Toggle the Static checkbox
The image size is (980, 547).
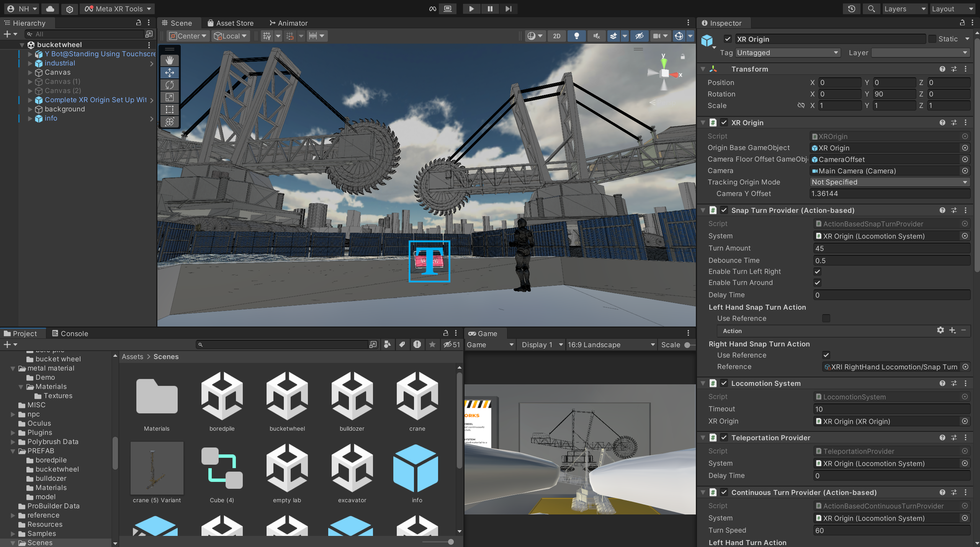tap(933, 39)
